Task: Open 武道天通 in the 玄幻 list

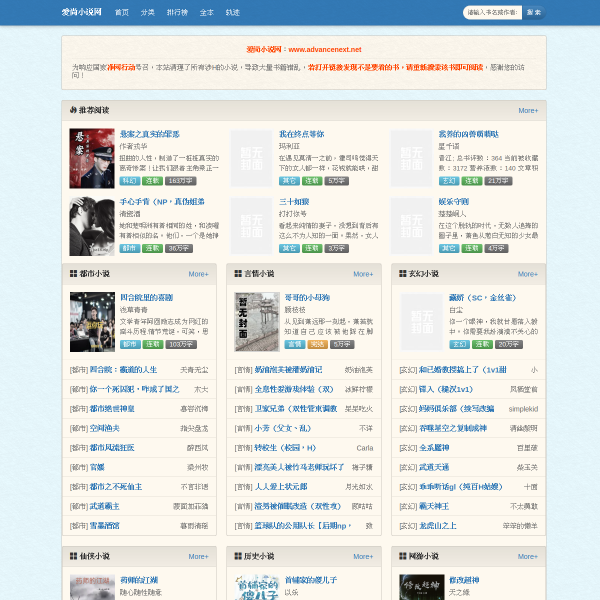Action: (x=434, y=467)
